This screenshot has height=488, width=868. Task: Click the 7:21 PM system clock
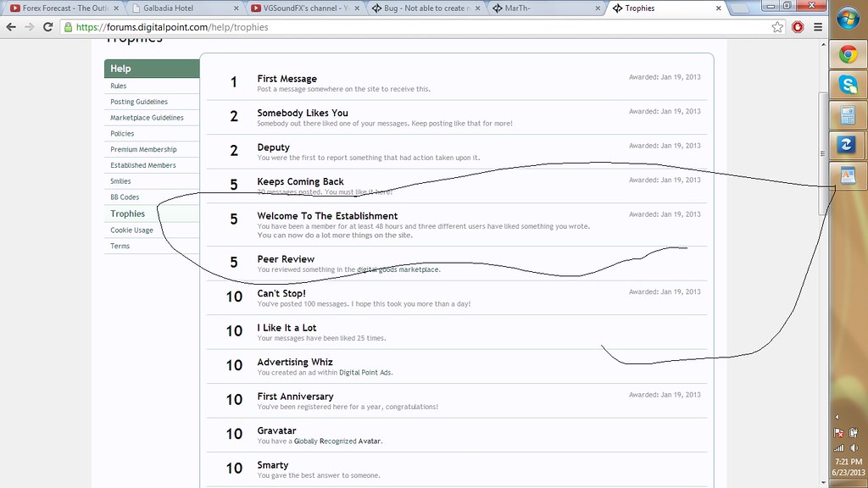[x=848, y=462]
